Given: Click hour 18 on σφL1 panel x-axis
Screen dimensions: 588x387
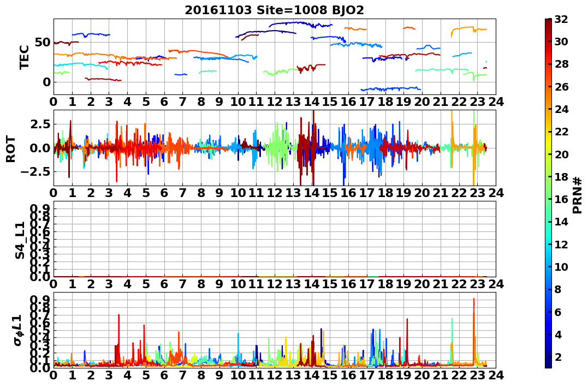Looking at the screenshot, I should coord(385,376).
